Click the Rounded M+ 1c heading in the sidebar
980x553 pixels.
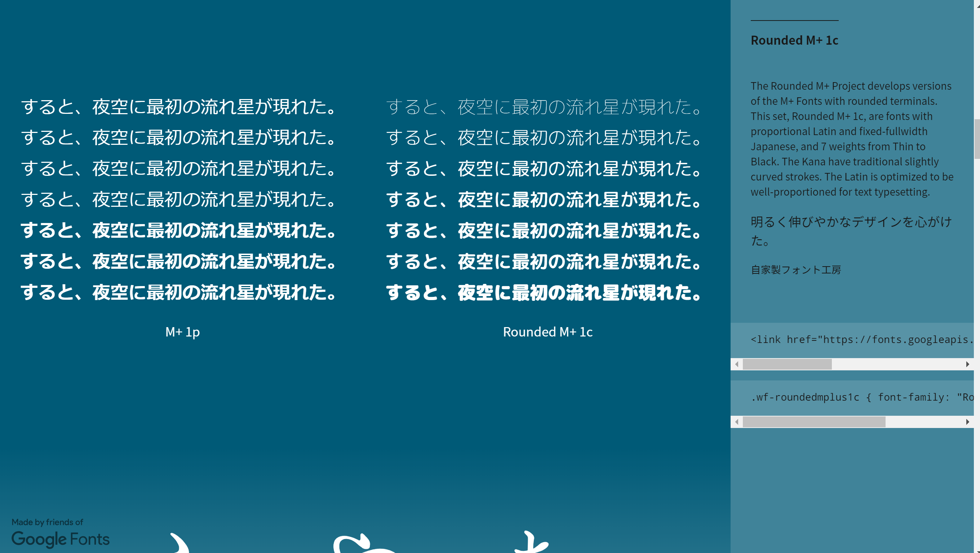coord(795,40)
